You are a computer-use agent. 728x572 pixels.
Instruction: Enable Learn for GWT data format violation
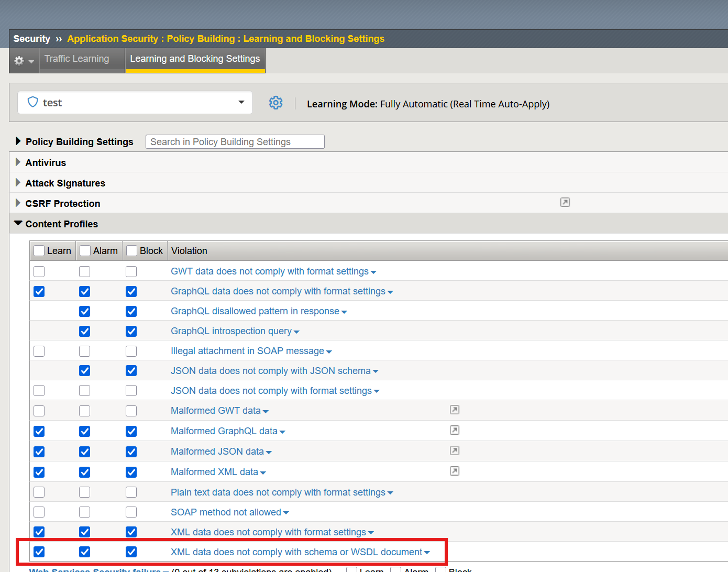pos(39,271)
